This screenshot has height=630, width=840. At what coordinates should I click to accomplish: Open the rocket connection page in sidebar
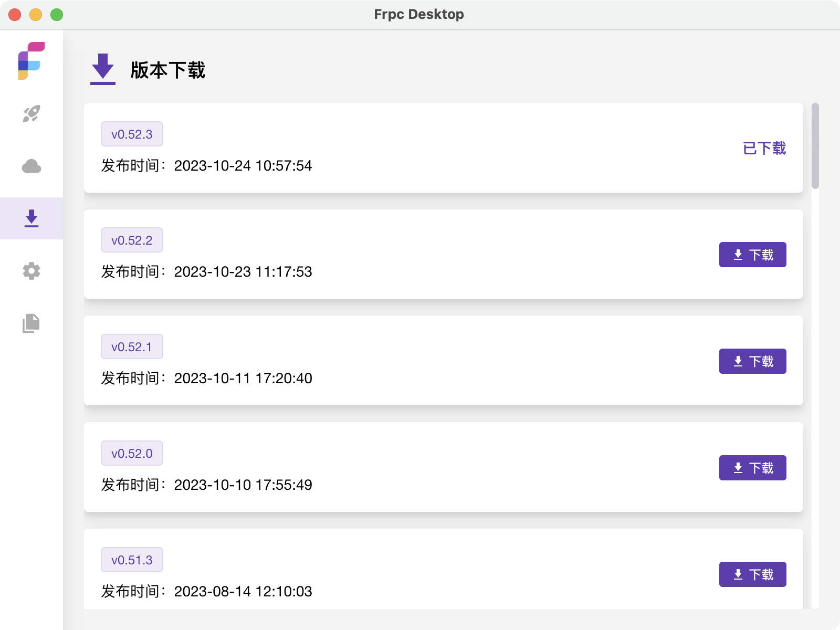[x=31, y=113]
